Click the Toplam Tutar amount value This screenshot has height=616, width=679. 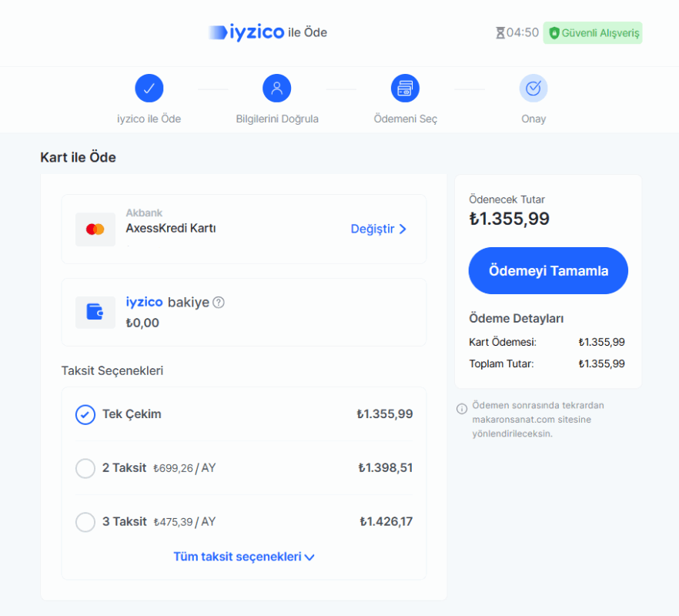coord(601,364)
